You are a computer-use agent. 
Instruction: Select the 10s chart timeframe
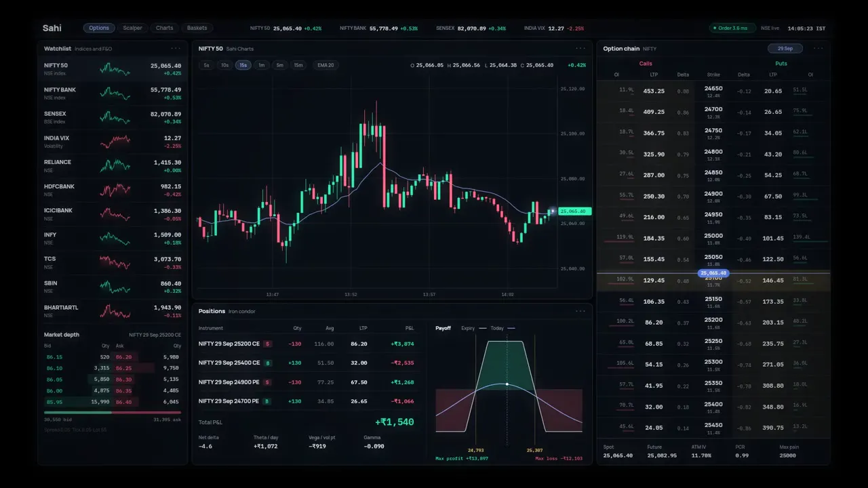click(x=224, y=65)
